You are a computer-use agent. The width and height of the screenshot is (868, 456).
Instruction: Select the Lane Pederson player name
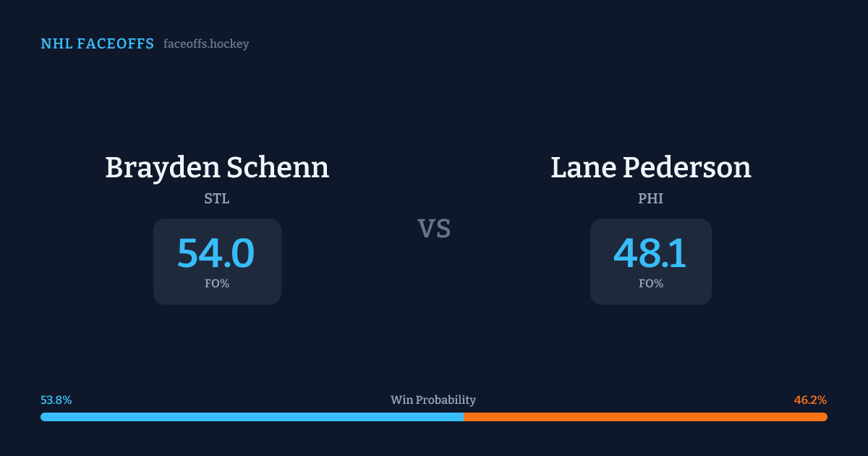pos(651,168)
